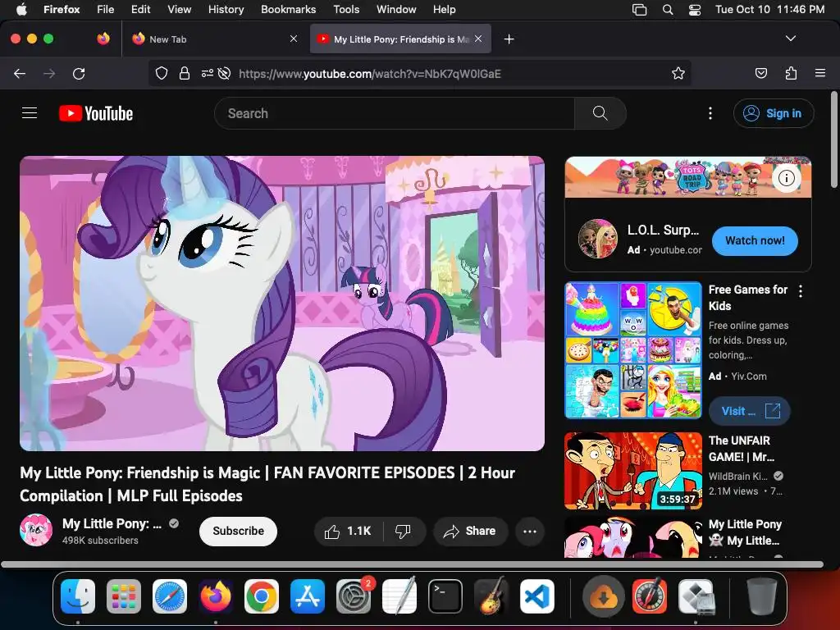Open macOS Spotlight search
Image resolution: width=840 pixels, height=630 pixels.
pyautogui.click(x=668, y=10)
